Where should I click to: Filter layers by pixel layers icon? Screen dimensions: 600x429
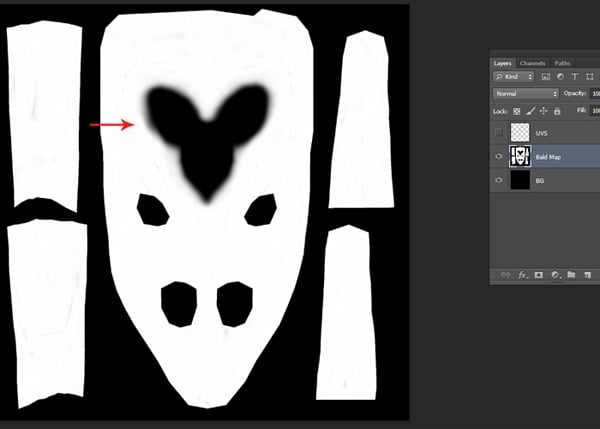[x=546, y=77]
